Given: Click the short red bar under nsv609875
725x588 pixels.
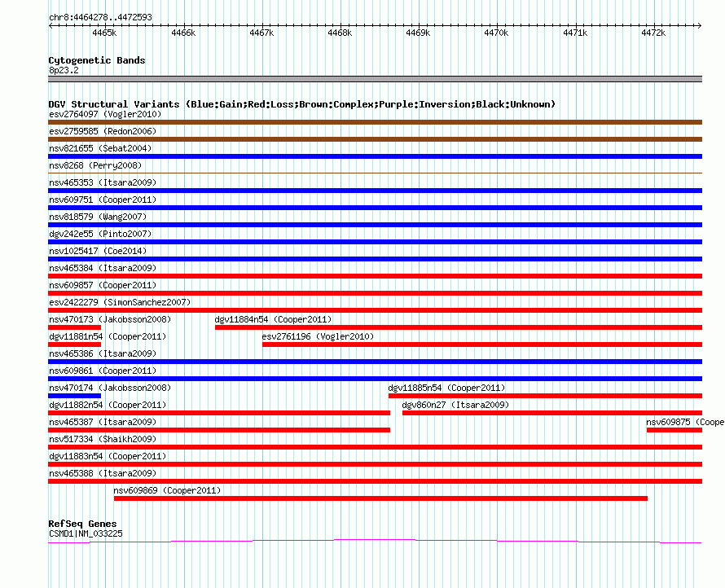Looking at the screenshot, I should point(674,430).
